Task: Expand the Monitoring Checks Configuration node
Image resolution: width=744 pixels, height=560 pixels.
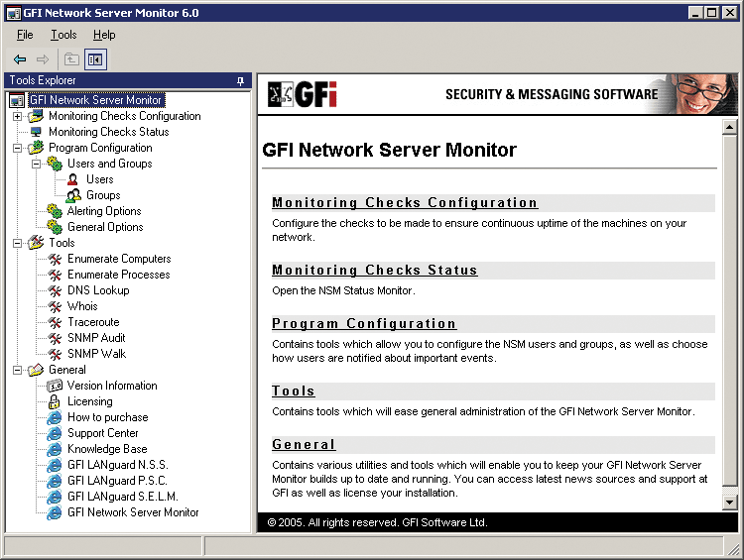Action: coord(17,116)
